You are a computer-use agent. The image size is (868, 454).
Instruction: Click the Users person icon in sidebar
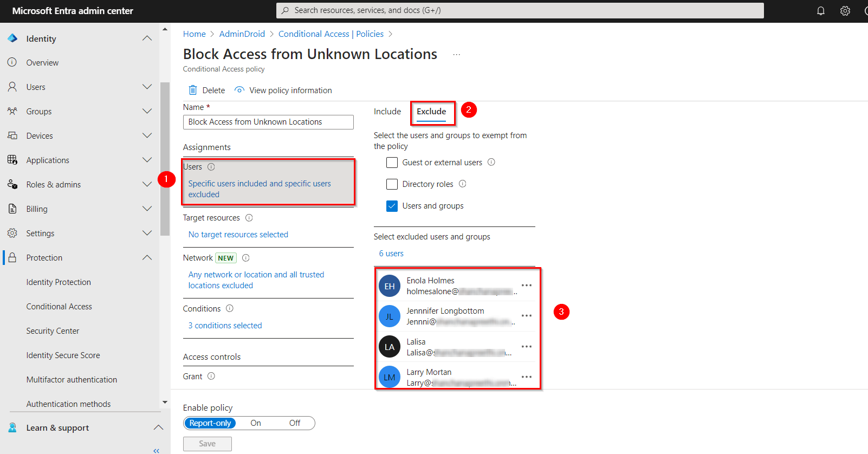coord(12,87)
